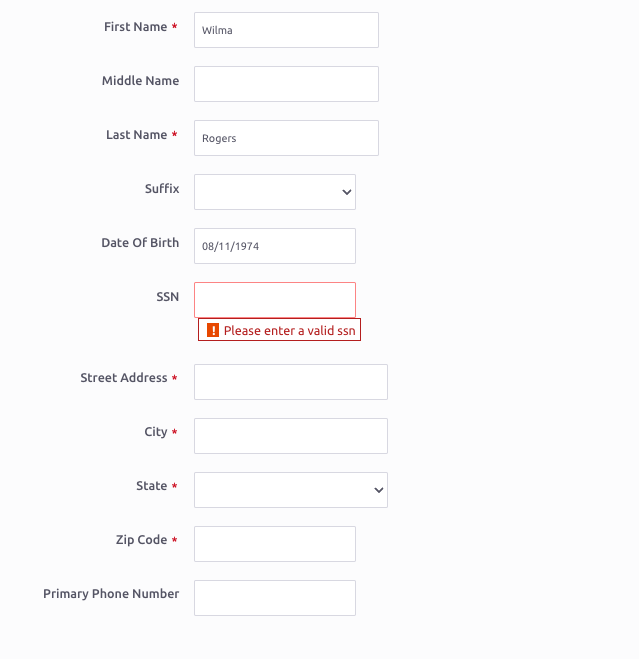Select the Zip Code input field

[x=275, y=544]
